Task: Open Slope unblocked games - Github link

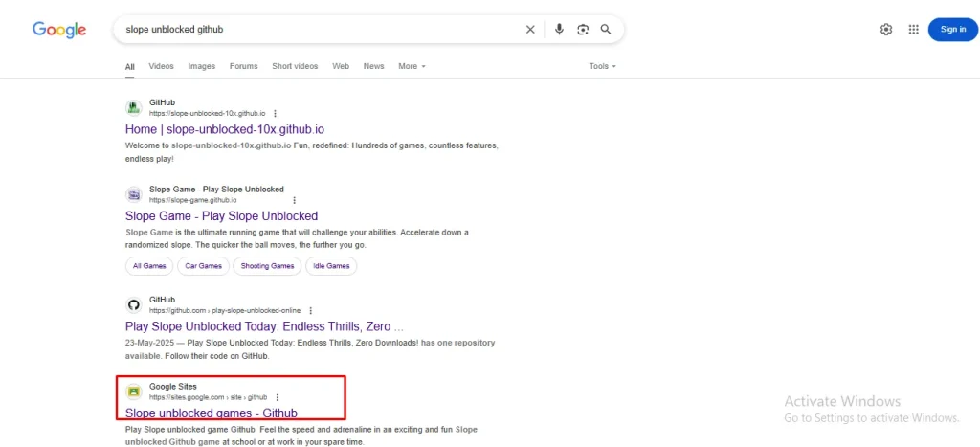Action: pos(212,413)
